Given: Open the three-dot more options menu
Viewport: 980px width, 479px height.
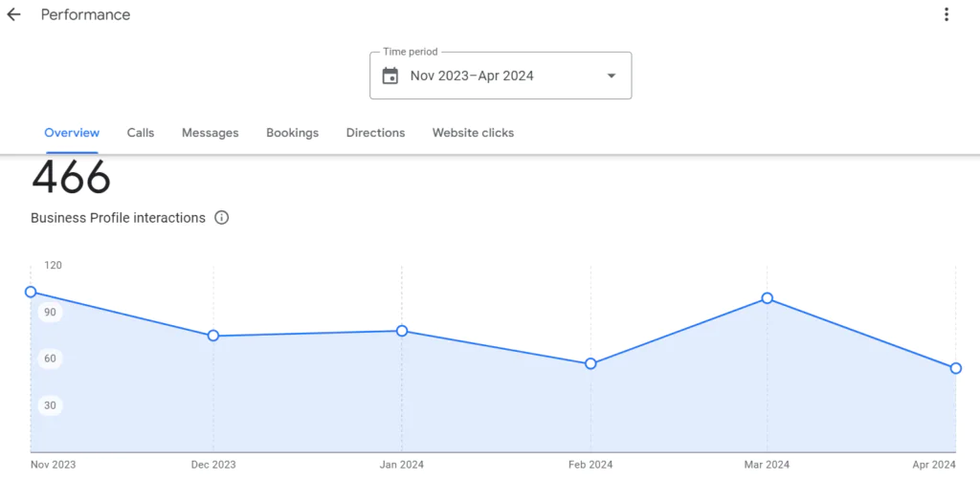Looking at the screenshot, I should coord(947,14).
